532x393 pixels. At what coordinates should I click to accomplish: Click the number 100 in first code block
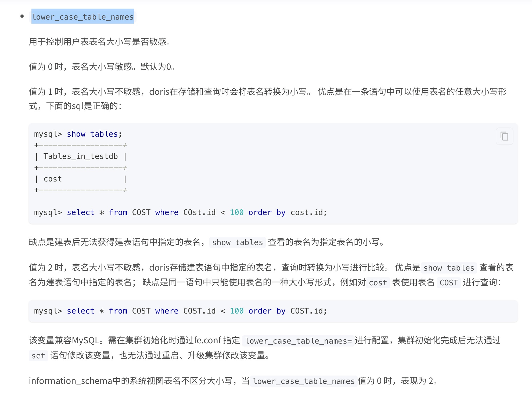[236, 212]
